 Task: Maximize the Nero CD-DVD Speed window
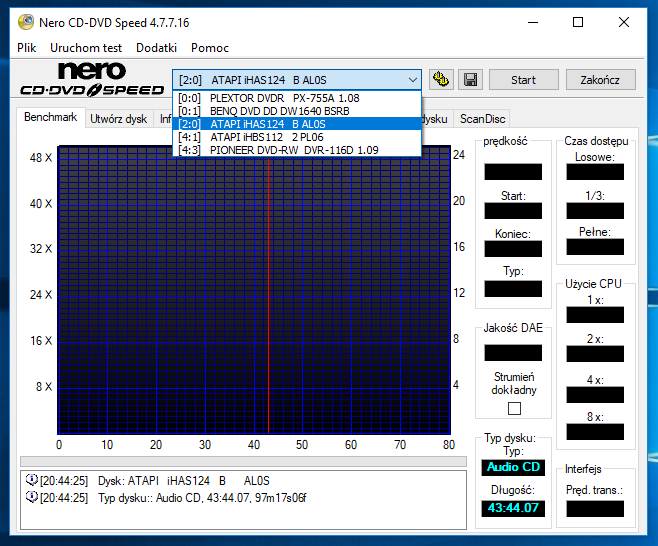click(x=578, y=22)
